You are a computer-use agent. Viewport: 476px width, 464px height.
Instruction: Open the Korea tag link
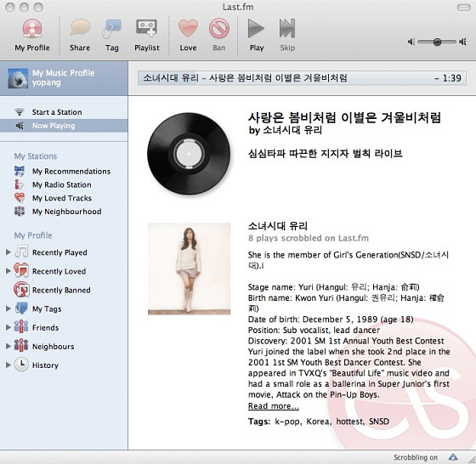point(319,422)
